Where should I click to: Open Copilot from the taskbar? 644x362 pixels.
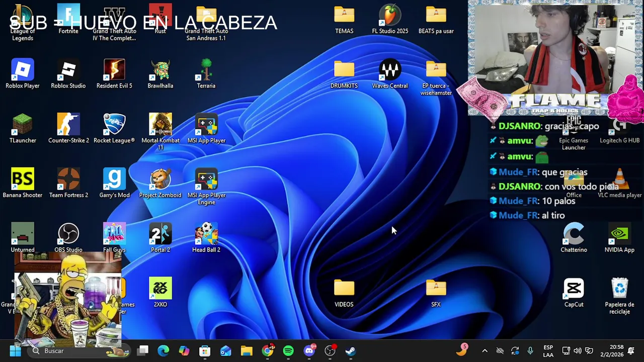[184, 351]
